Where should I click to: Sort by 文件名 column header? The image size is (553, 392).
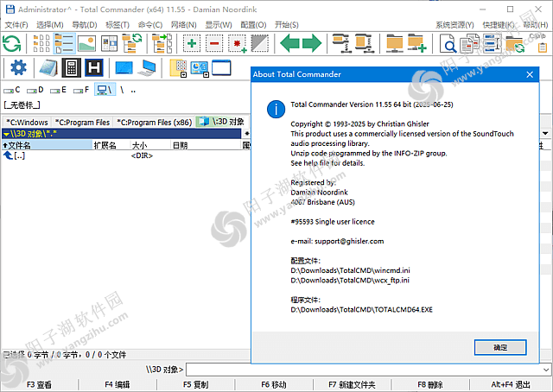(x=48, y=145)
